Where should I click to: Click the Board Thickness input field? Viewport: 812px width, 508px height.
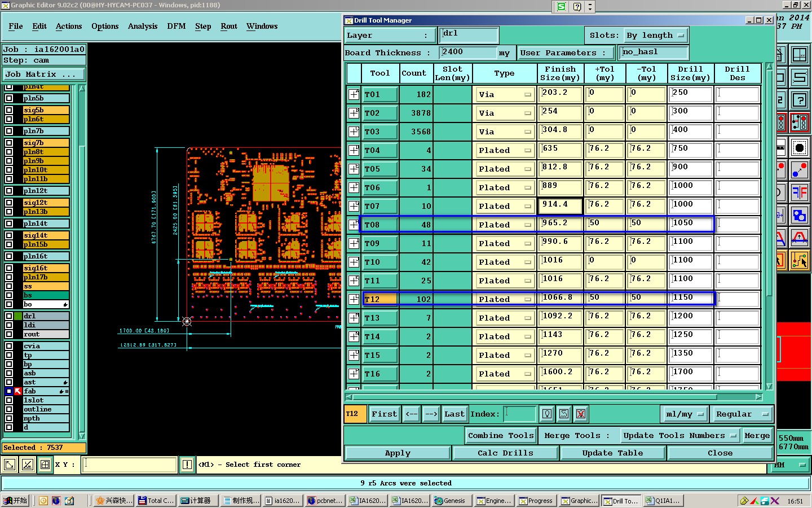[467, 52]
